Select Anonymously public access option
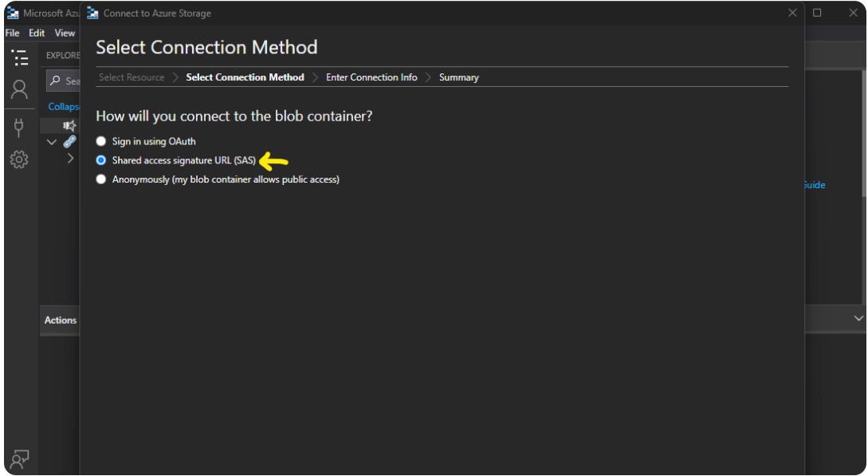This screenshot has width=868, height=476. click(101, 179)
